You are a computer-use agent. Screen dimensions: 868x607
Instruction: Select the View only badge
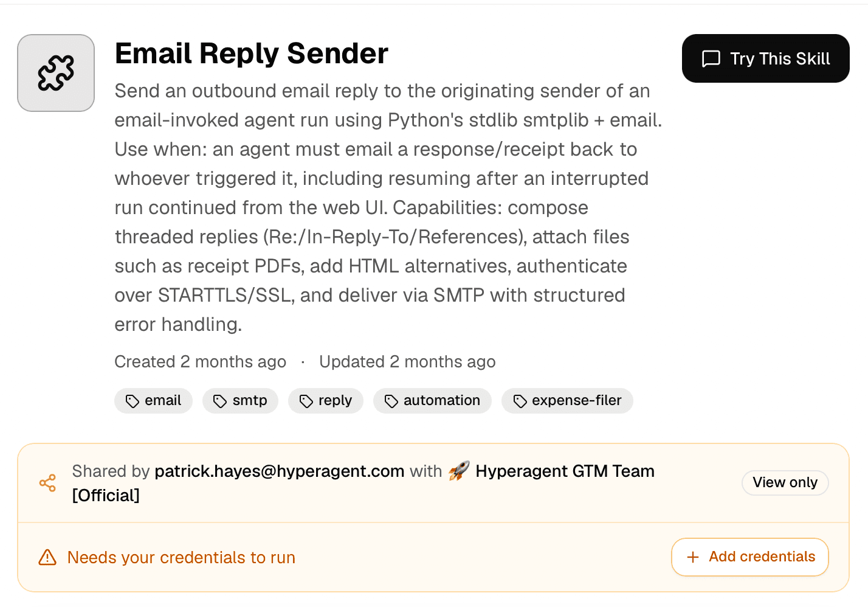click(785, 482)
